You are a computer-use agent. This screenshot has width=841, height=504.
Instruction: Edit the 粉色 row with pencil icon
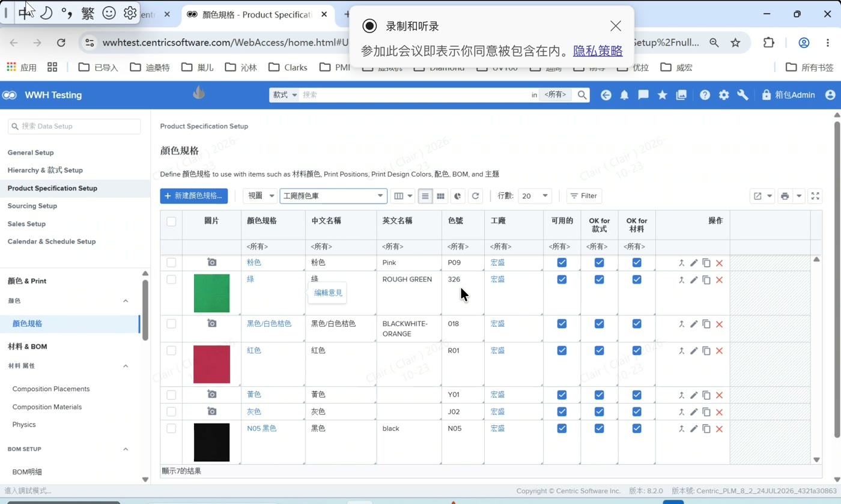coord(694,263)
